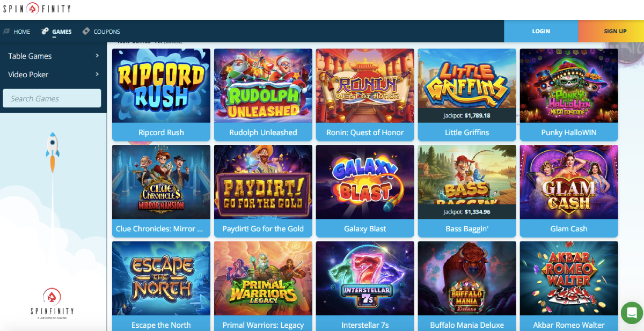Click the Paydirt! Go for the Gold label
Image resolution: width=644 pixels, height=331 pixels.
263,229
